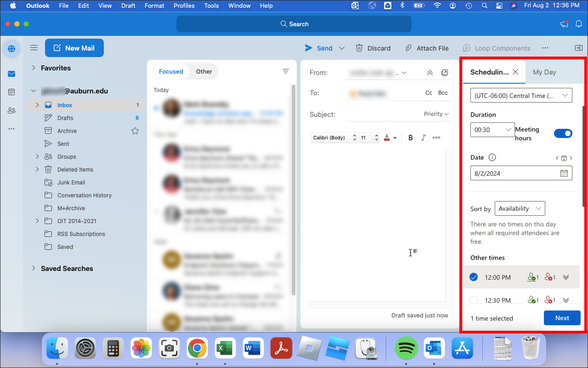The height and width of the screenshot is (368, 588).
Task: Switch to the Other inbox tab
Action: tap(204, 71)
